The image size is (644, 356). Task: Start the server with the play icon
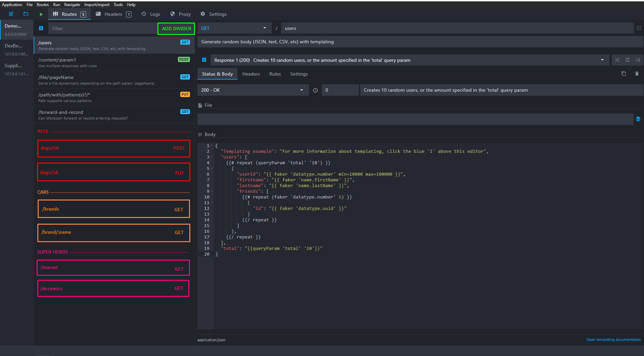[41, 14]
